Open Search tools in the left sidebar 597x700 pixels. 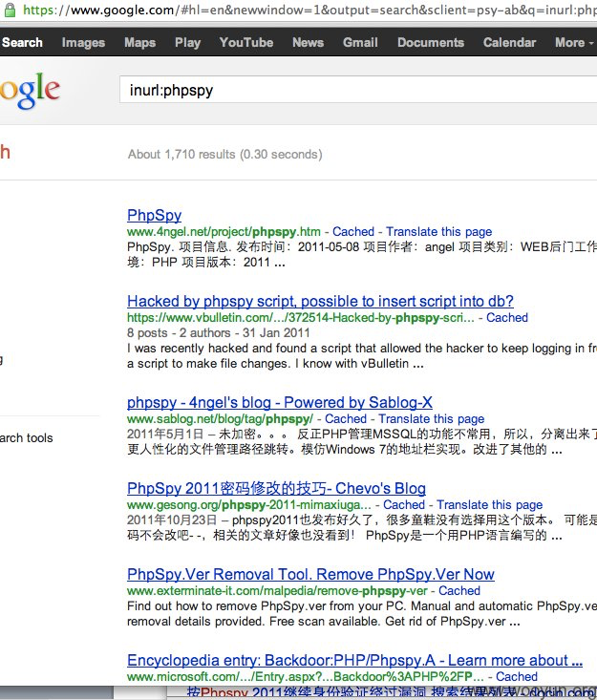pos(27,437)
